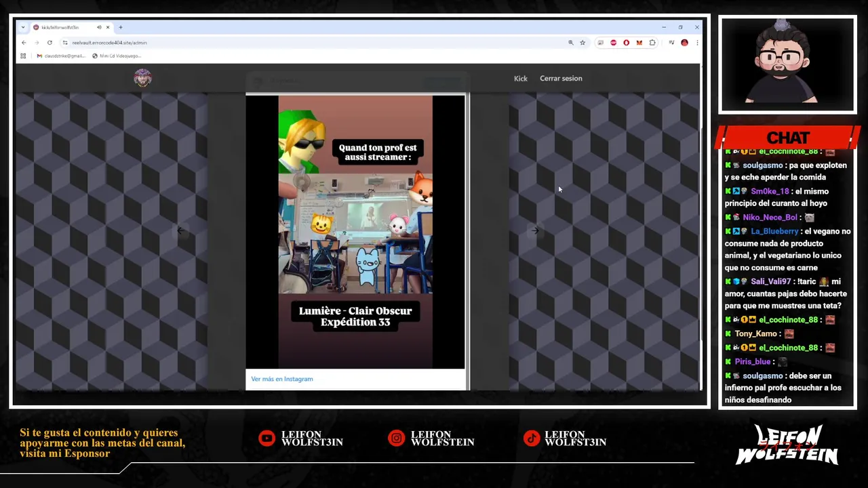Click chat username Niko_Nece_Bol
The image size is (868, 488).
770,218
